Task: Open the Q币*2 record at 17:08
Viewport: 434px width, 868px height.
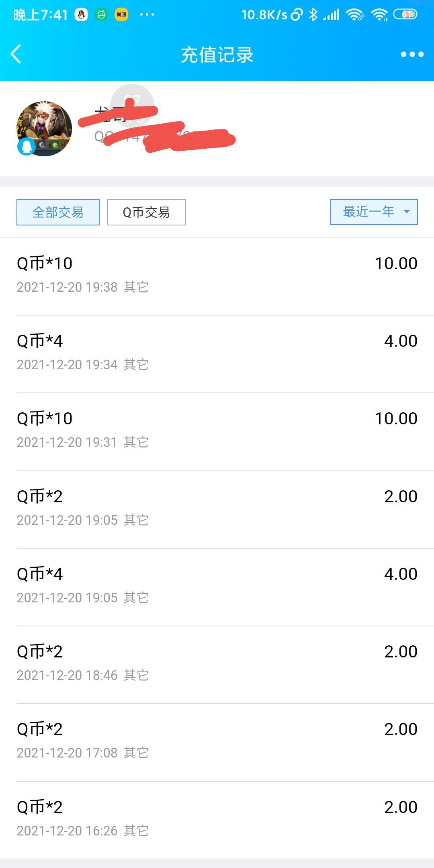Action: [x=217, y=740]
